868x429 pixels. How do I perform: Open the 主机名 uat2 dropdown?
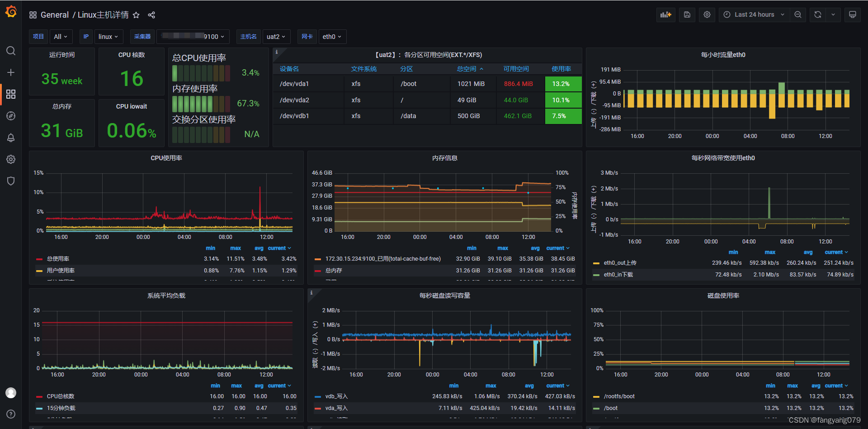point(276,37)
